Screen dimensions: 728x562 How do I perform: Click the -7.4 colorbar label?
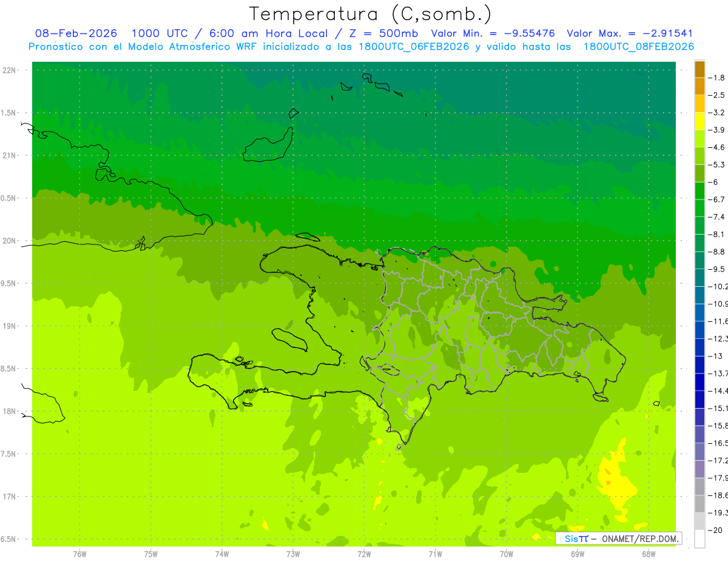tap(717, 217)
